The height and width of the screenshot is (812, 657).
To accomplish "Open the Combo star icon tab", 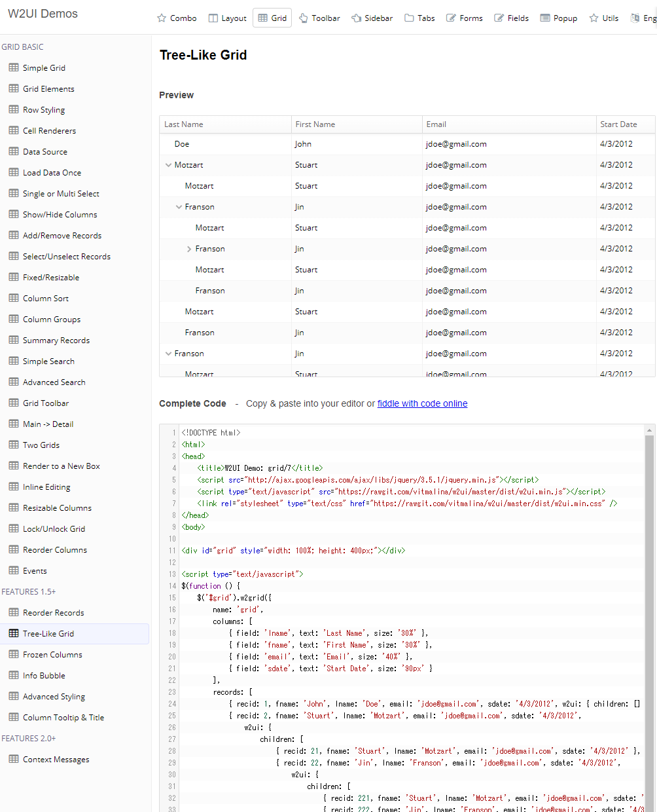I will [162, 18].
